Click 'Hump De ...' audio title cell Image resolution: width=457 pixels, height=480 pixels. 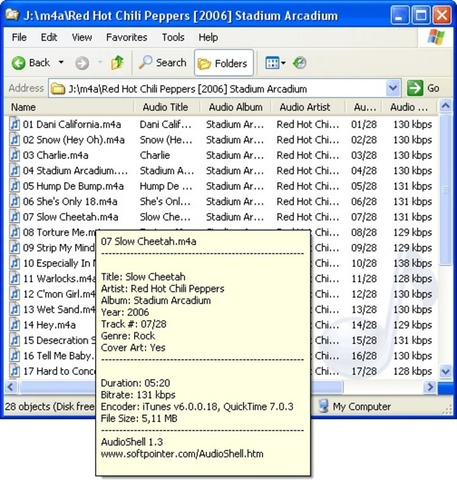click(166, 186)
